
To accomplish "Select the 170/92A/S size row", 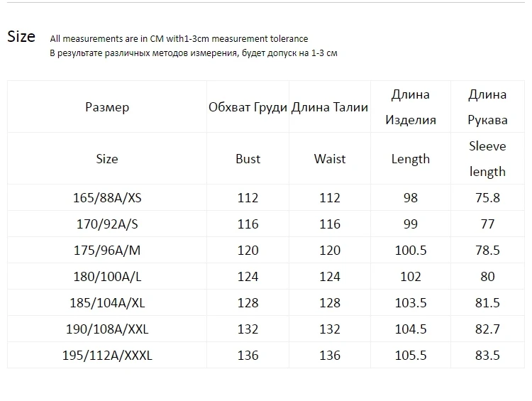I will [266, 224].
